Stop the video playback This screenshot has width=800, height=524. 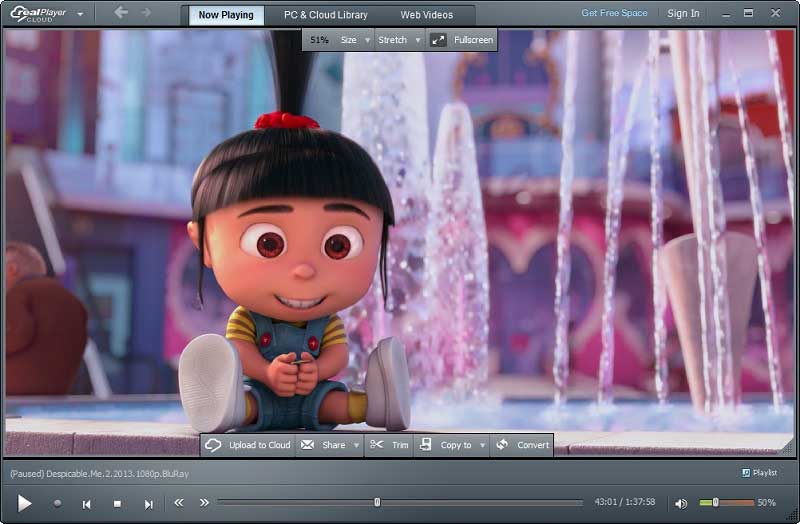point(117,504)
